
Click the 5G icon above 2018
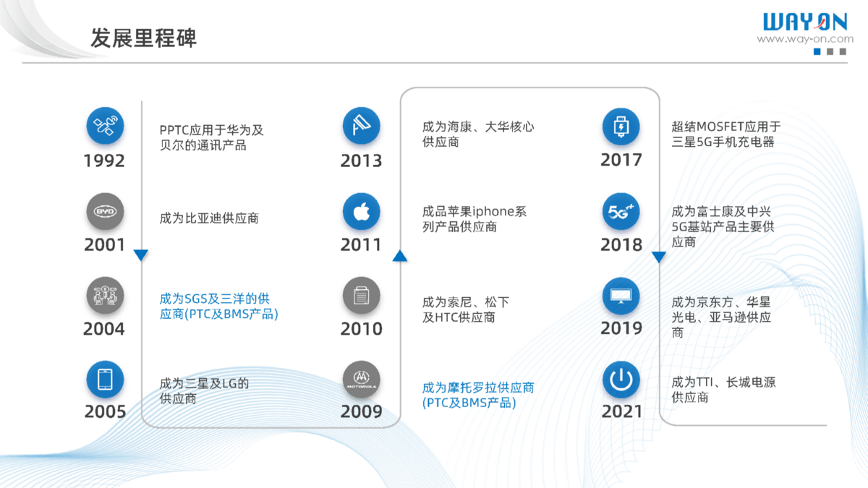click(x=621, y=211)
